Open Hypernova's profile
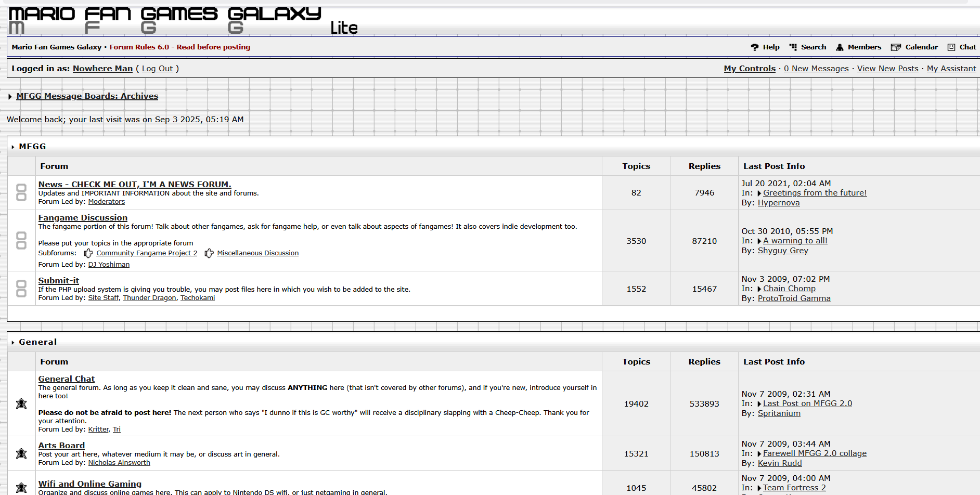The width and height of the screenshot is (980, 495). 779,203
